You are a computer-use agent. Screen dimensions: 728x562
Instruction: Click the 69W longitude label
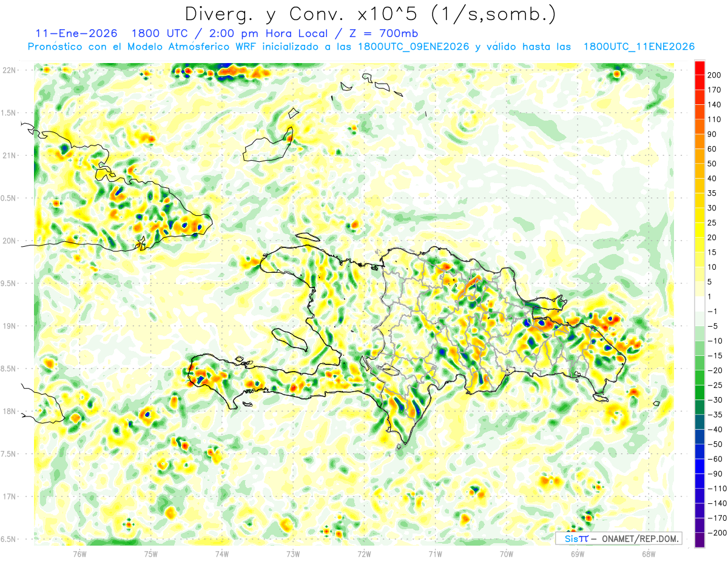(x=578, y=554)
